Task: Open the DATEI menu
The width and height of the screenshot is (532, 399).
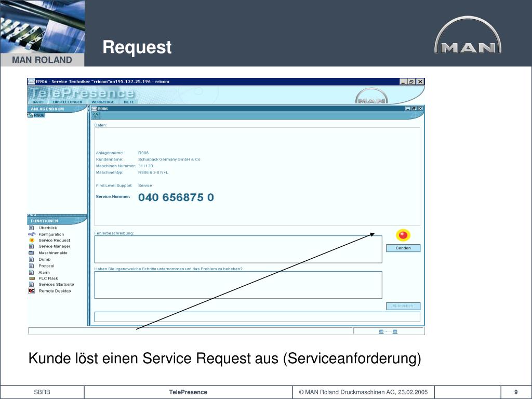Action: point(38,102)
